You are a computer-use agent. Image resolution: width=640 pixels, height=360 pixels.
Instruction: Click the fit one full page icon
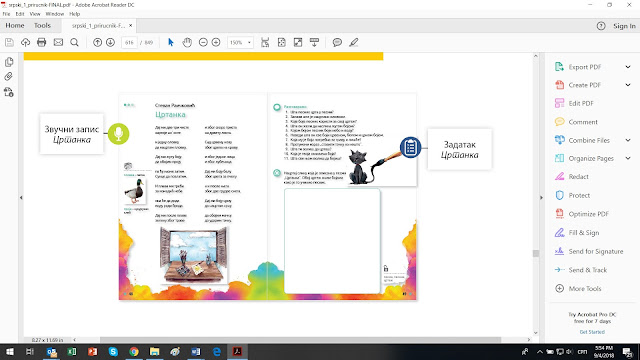click(x=282, y=42)
